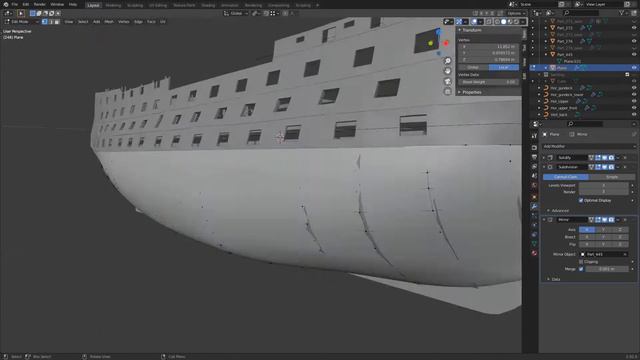Select the Local coordinate button
Image resolution: width=640 pixels, height=360 pixels.
[x=504, y=67]
